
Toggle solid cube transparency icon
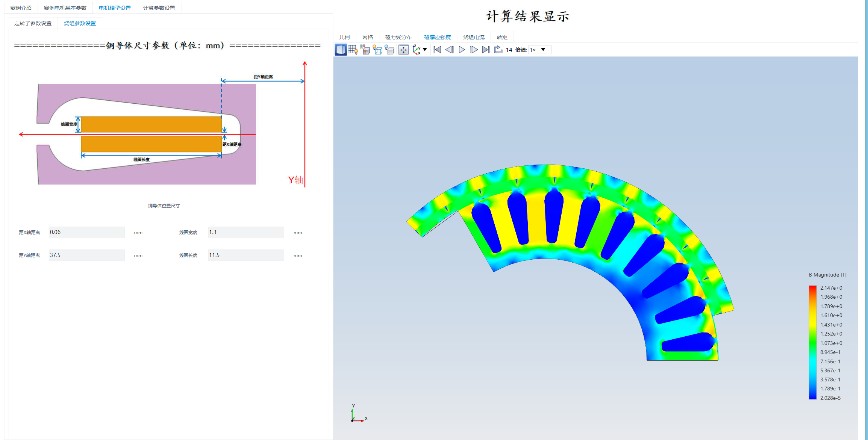point(390,50)
